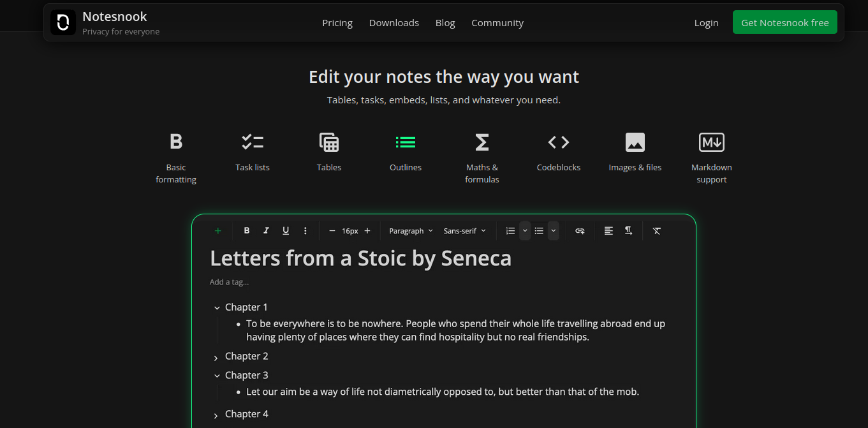Open the three-dot more formatting options
Viewport: 868px width, 428px height.
pyautogui.click(x=305, y=231)
